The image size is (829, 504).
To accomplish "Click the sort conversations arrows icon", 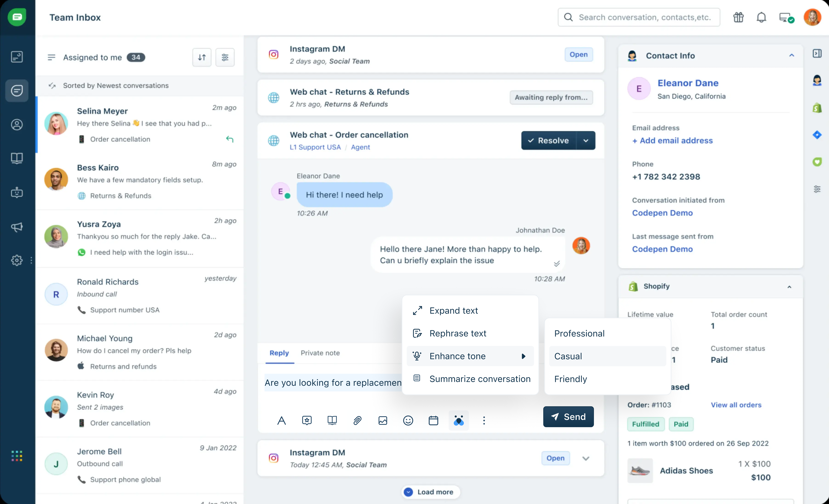I will coord(202,58).
